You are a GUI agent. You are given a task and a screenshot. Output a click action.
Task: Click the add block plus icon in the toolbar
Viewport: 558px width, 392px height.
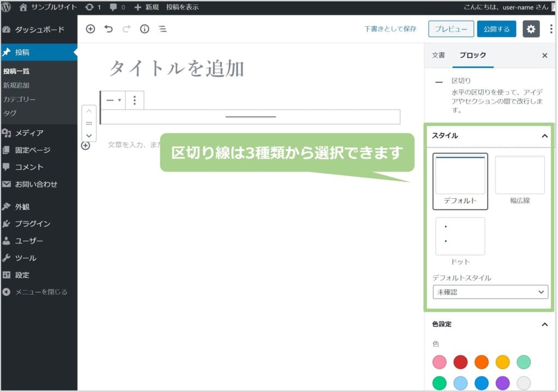point(90,29)
